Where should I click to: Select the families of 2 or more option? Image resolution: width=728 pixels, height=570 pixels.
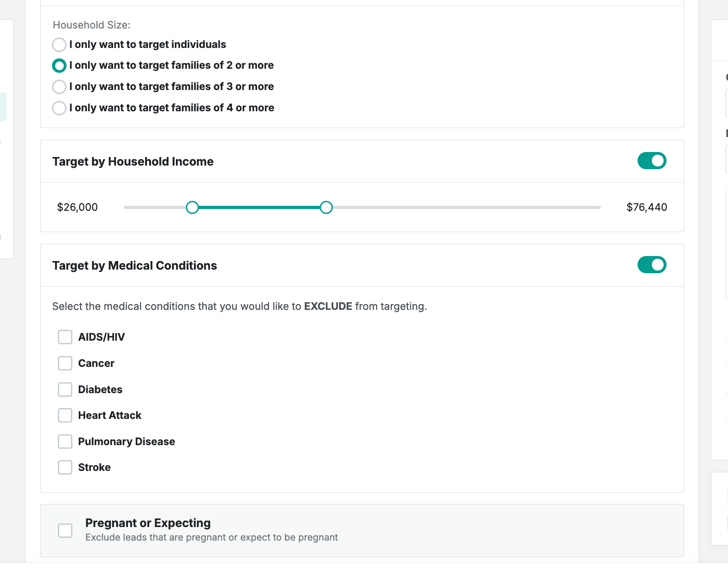click(x=59, y=66)
